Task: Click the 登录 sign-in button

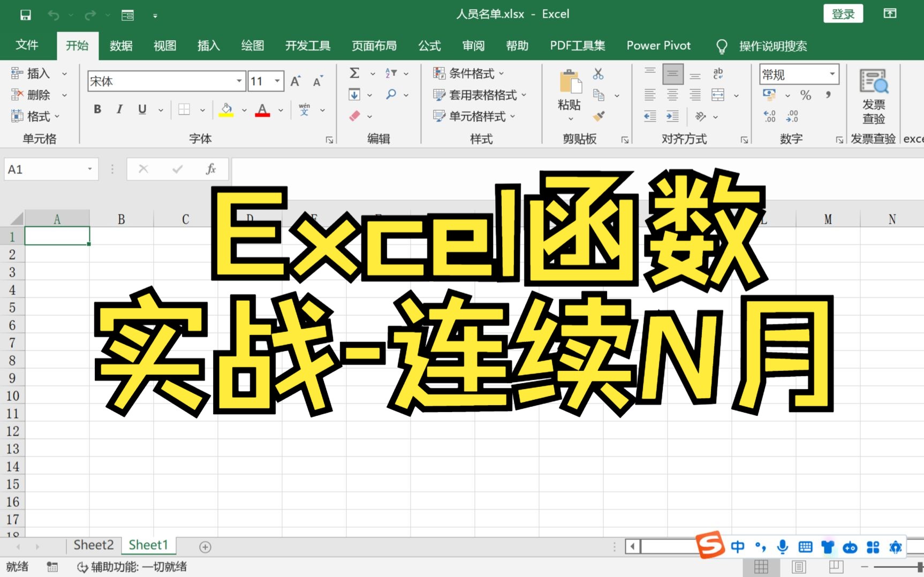Action: (844, 13)
